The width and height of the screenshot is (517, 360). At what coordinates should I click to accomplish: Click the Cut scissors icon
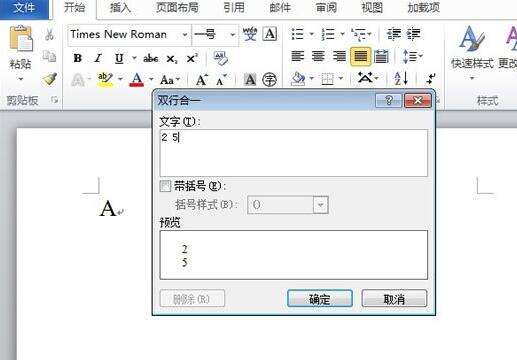(49, 34)
